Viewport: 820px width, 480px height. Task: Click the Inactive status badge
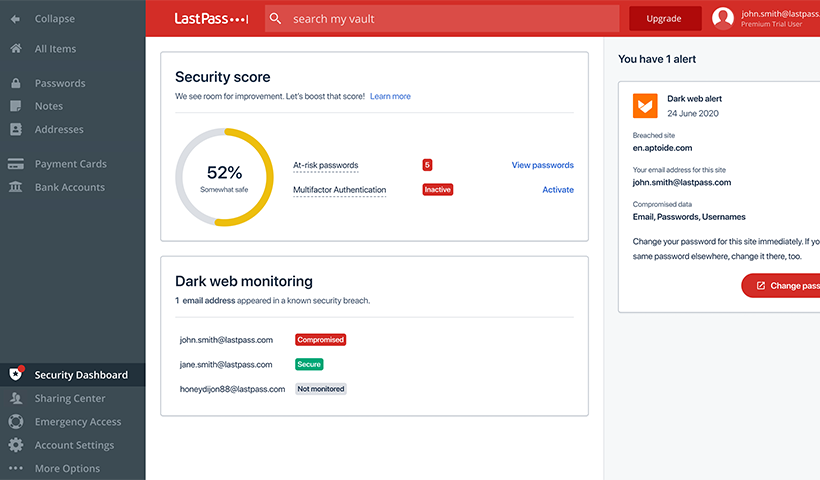pyautogui.click(x=438, y=189)
